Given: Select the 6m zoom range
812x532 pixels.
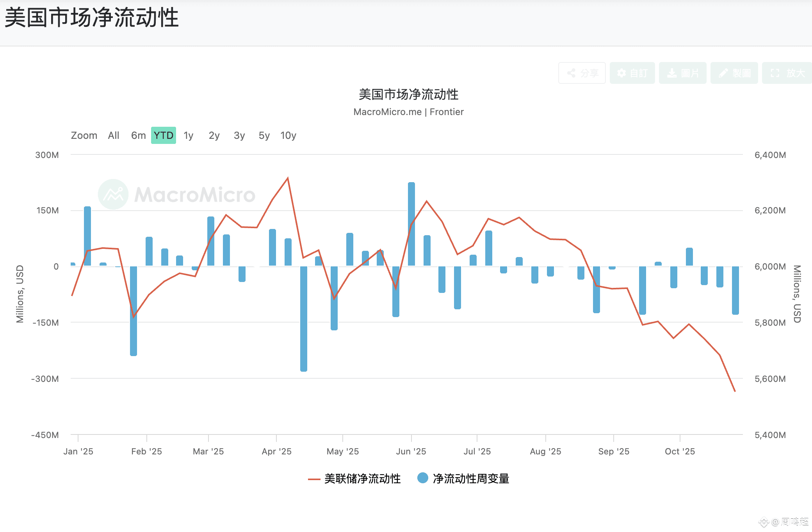Looking at the screenshot, I should [x=138, y=135].
